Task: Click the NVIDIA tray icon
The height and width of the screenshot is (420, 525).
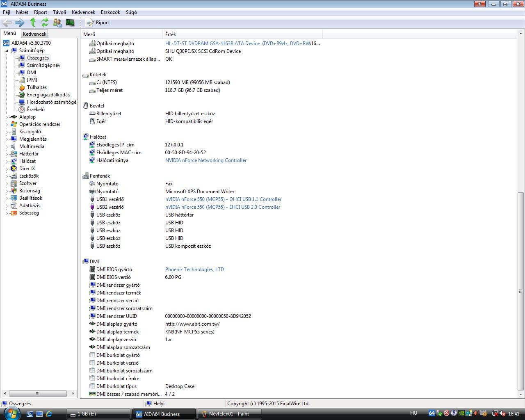Action: pos(461,413)
